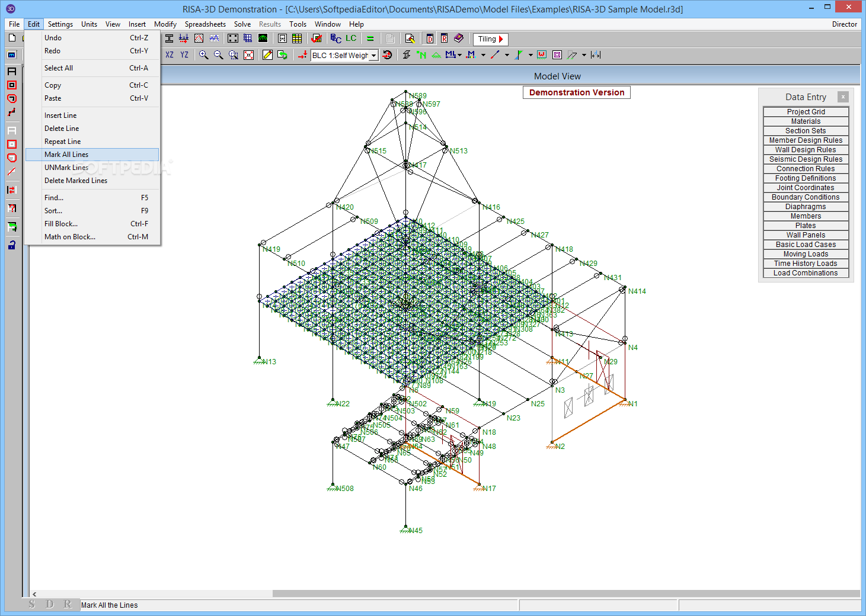This screenshot has height=616, width=866.
Task: Click the red checkmark model check icon
Action: point(317,38)
